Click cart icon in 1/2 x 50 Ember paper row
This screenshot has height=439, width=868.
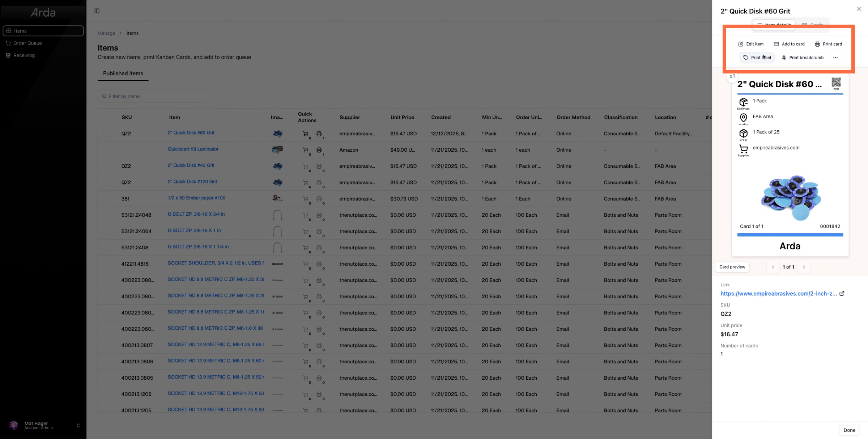(306, 199)
